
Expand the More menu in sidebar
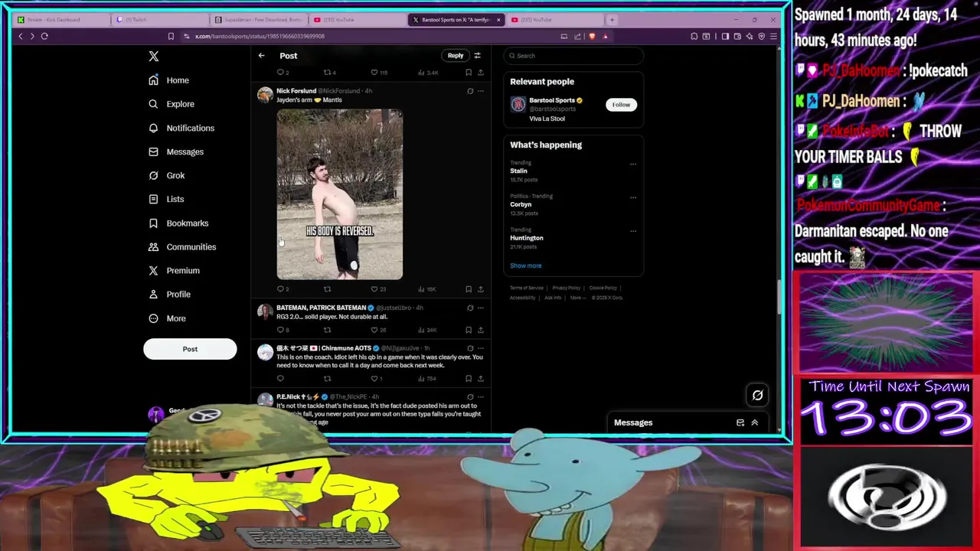[167, 318]
